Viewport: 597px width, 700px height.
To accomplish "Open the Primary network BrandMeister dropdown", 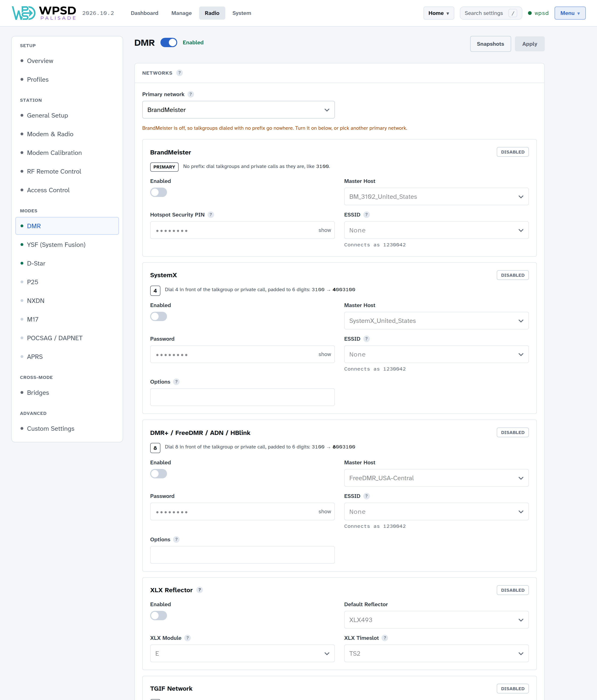I will tap(238, 110).
